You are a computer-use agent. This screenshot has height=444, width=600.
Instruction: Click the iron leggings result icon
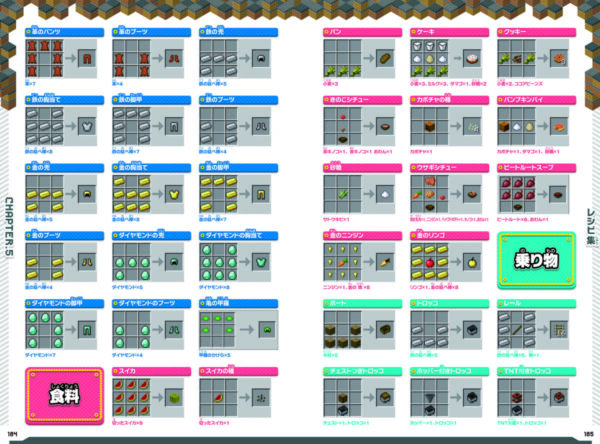point(174,126)
